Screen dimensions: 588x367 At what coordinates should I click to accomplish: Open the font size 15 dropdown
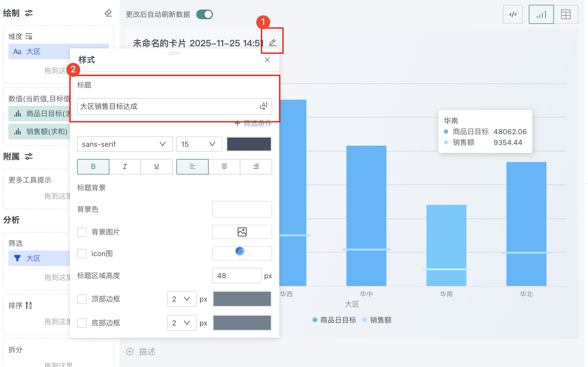click(199, 144)
